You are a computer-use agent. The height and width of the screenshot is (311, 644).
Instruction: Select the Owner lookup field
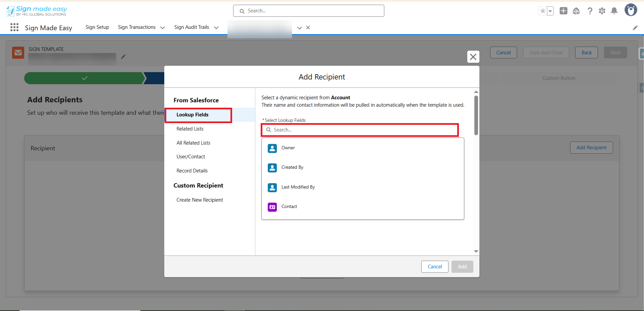point(288,148)
